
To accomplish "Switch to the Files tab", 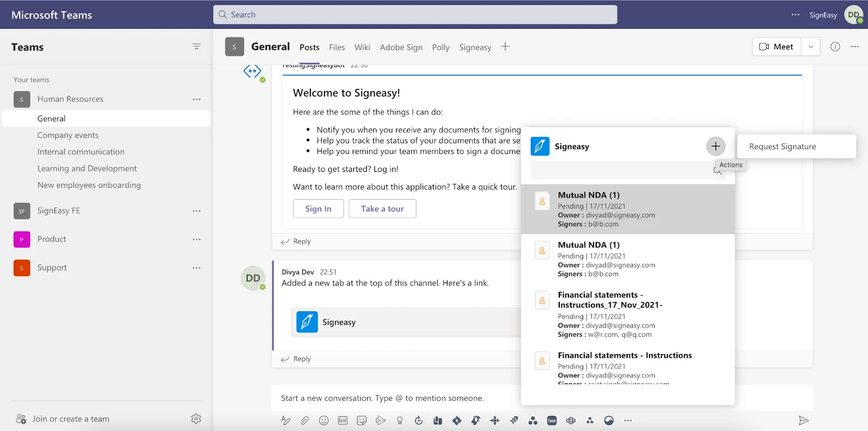I will point(337,47).
